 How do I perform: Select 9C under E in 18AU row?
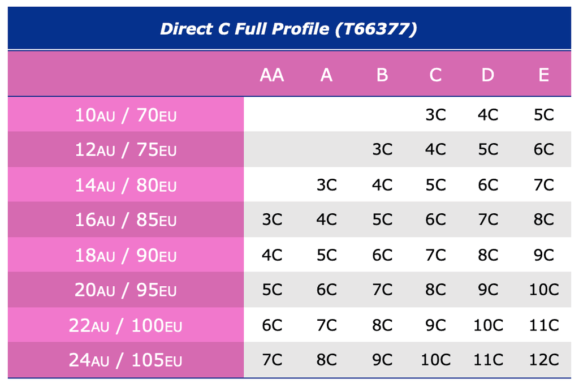543,255
